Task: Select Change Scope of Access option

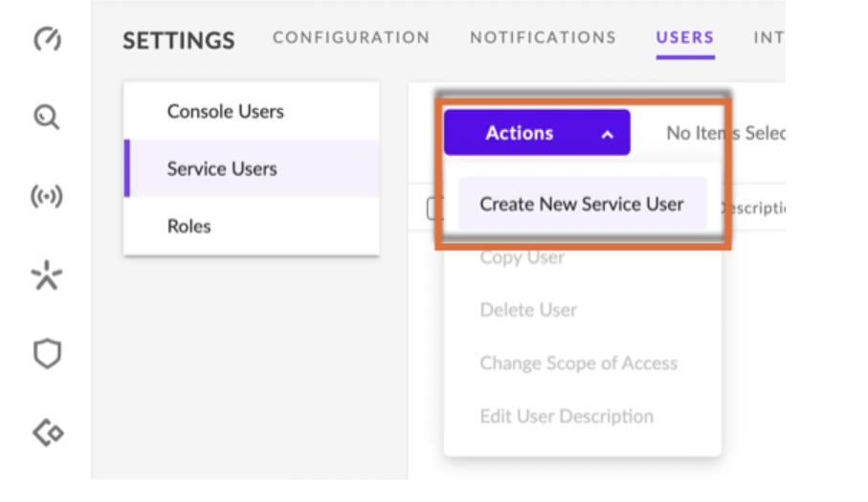Action: point(578,363)
